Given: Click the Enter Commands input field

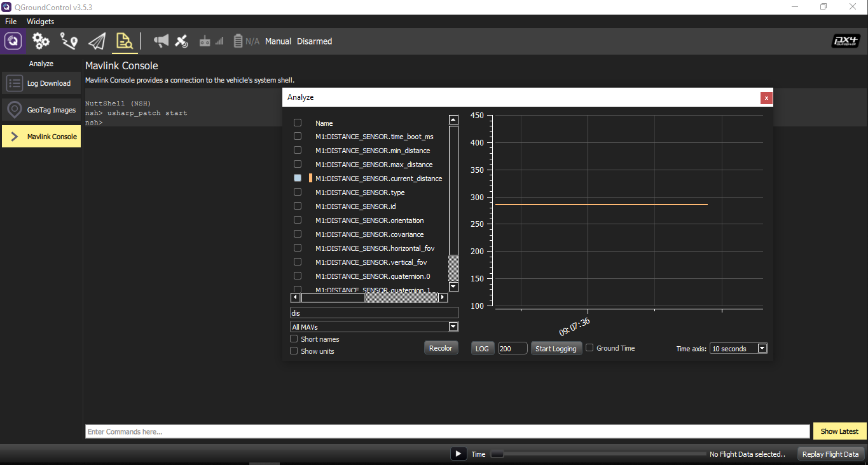Looking at the screenshot, I should pos(448,432).
